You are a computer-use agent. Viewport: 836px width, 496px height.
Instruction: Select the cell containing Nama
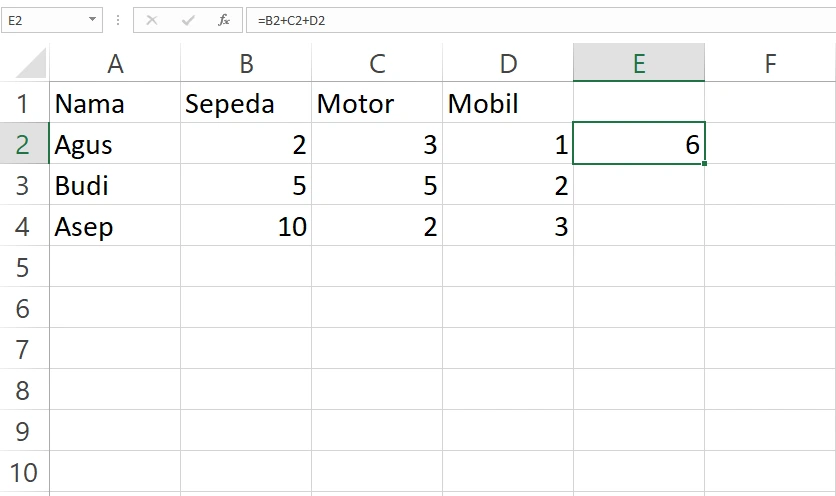(115, 102)
